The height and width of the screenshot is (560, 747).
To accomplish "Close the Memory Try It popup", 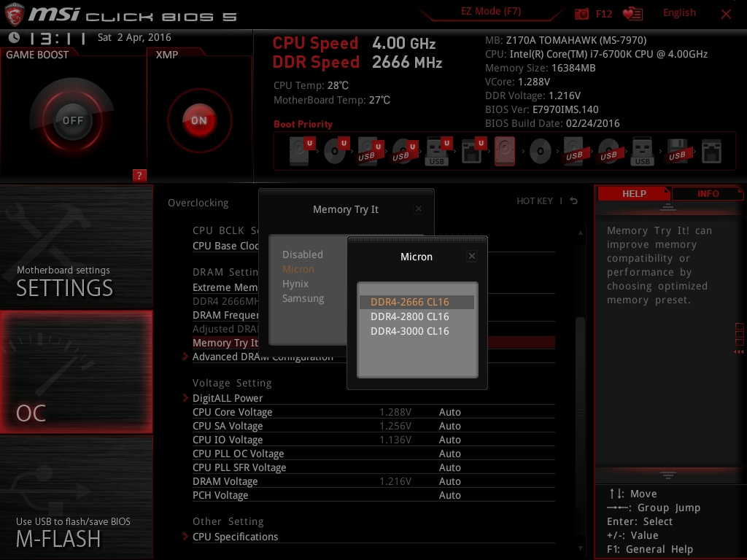I will (418, 209).
